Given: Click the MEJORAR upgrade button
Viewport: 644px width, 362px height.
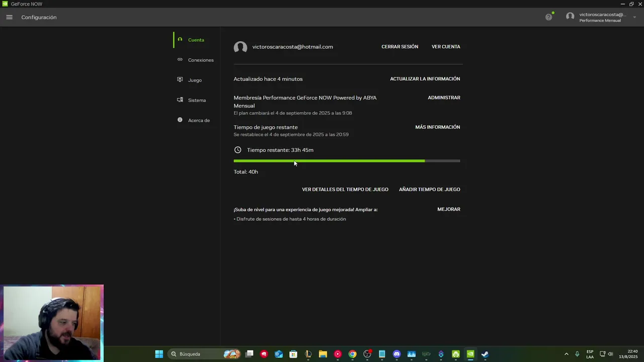Looking at the screenshot, I should (449, 209).
